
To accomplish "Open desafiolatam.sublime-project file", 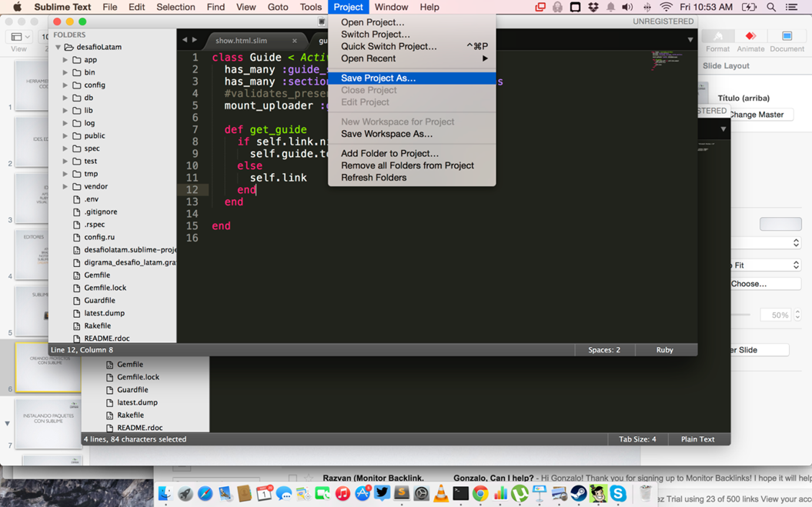I will (x=130, y=249).
